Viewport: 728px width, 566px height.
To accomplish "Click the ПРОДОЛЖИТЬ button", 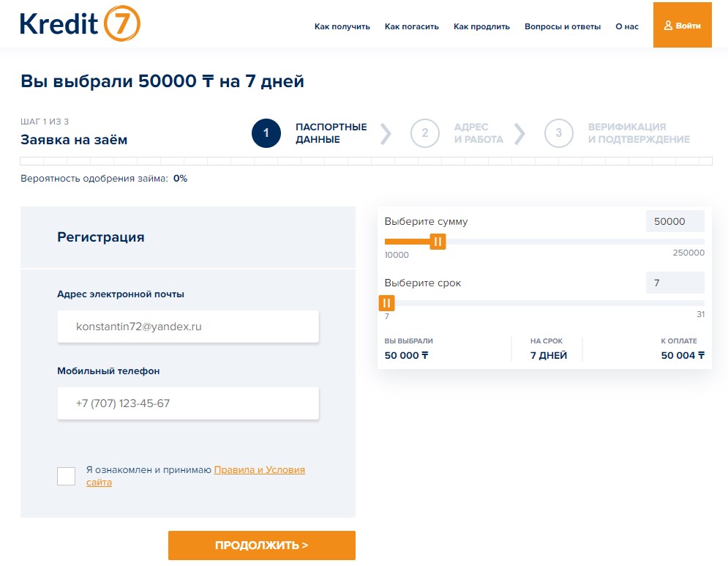I will [262, 545].
